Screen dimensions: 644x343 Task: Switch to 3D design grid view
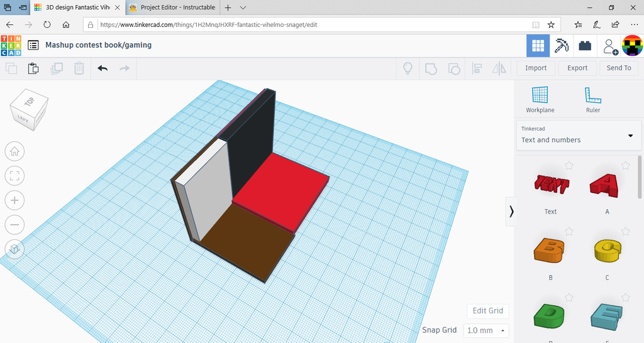pos(538,45)
